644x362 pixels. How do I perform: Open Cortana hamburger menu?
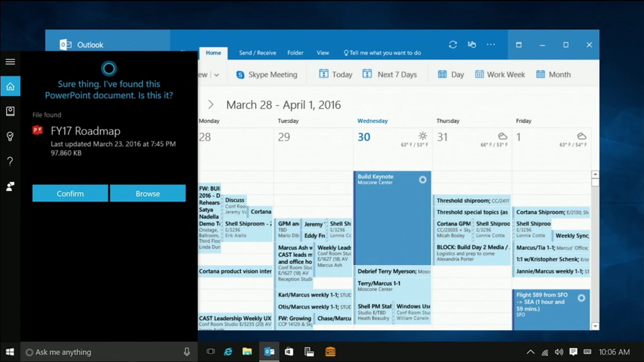10,62
